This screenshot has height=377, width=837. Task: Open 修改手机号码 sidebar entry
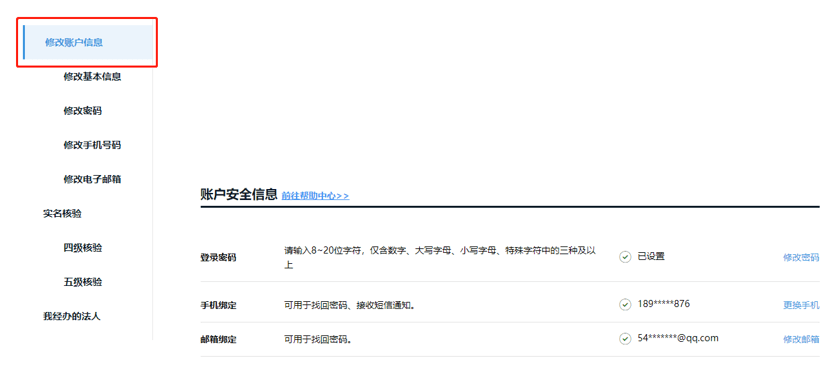(x=92, y=145)
